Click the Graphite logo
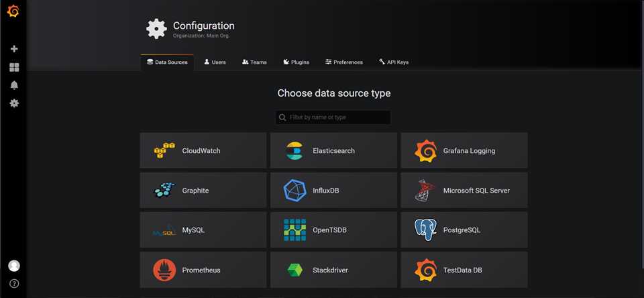This screenshot has height=298, width=644. (164, 191)
